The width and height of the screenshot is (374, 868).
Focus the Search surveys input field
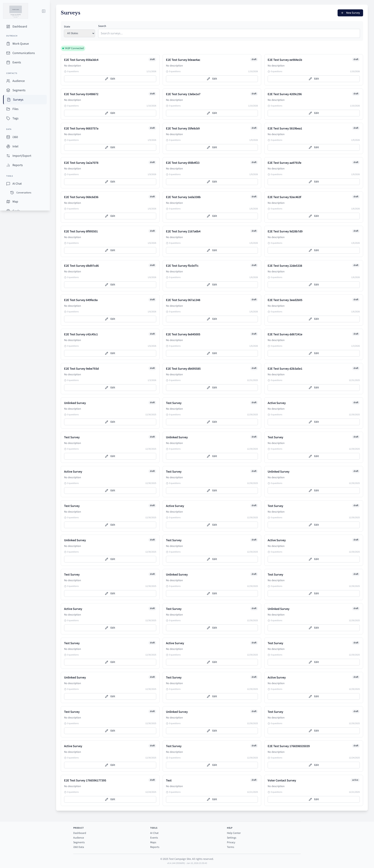pos(229,33)
